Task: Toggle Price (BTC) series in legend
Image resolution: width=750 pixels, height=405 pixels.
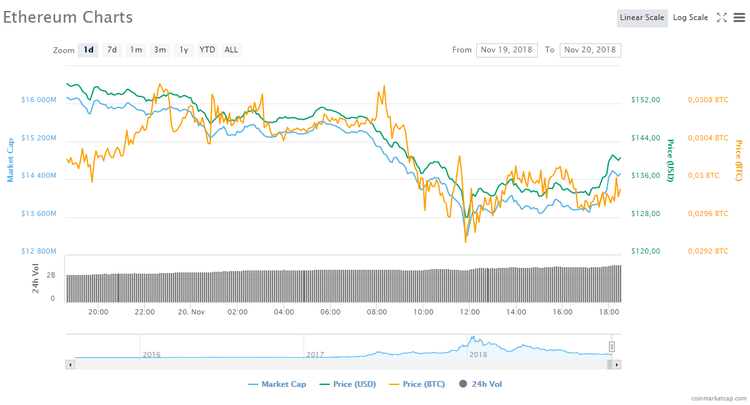Action: (417, 384)
